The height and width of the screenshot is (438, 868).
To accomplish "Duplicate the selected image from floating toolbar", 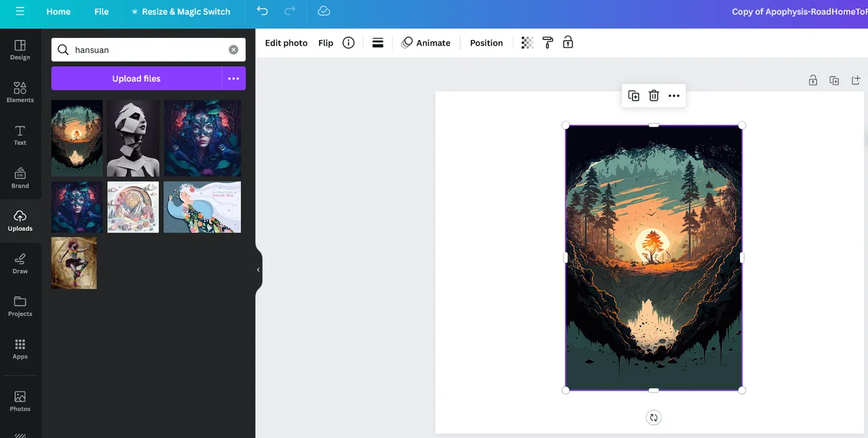I will pos(633,96).
